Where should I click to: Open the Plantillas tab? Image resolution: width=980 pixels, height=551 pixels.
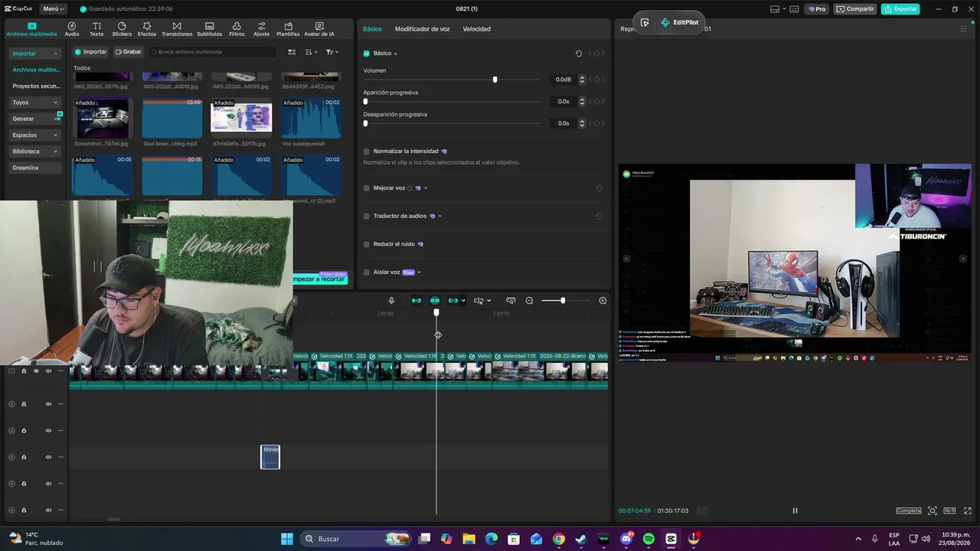pyautogui.click(x=288, y=29)
